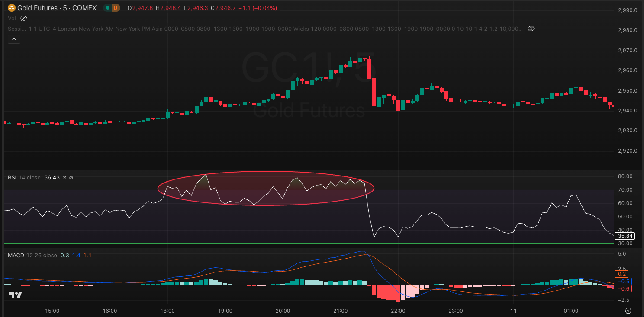Click the blue −0.5 MACD axis label
This screenshot has height=317, width=644.
pos(623,282)
